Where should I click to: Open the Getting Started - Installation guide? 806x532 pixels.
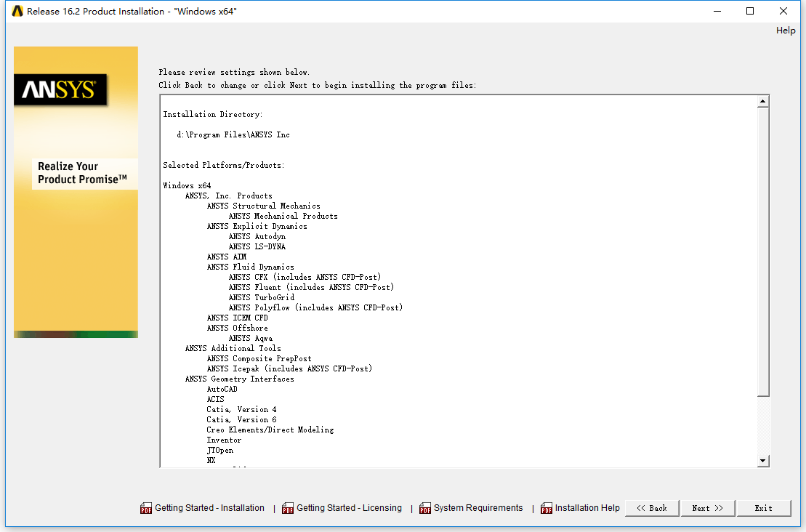pyautogui.click(x=210, y=508)
